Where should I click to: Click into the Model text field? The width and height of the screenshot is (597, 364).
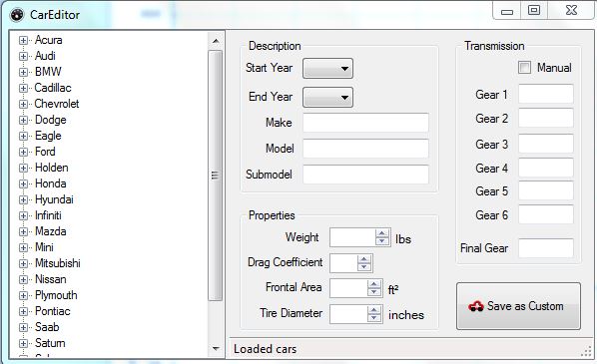[x=366, y=149]
